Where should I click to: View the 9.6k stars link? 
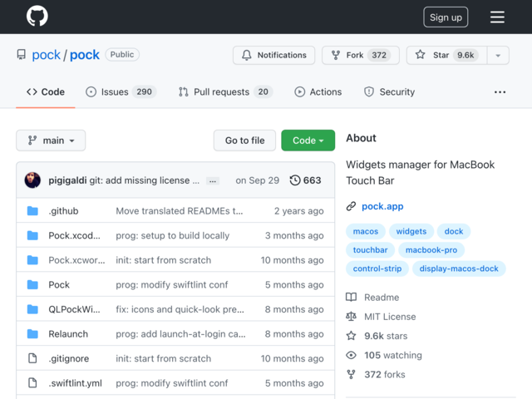pyautogui.click(x=377, y=336)
